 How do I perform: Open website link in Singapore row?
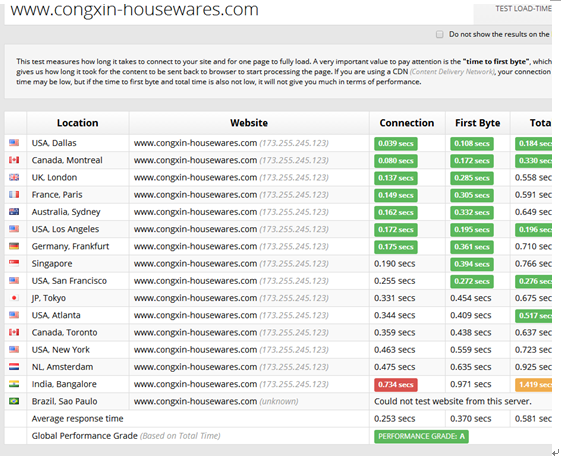(195, 264)
